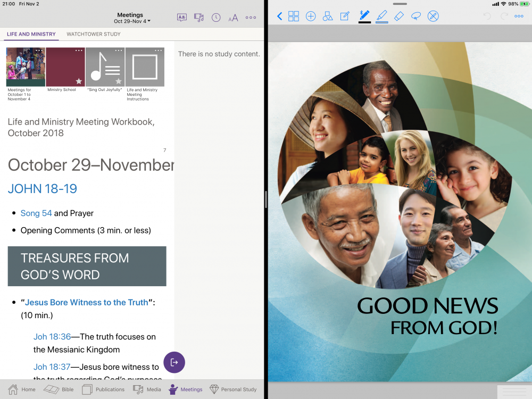Select the highlighter tool
This screenshot has width=532, height=399.
tap(381, 15)
